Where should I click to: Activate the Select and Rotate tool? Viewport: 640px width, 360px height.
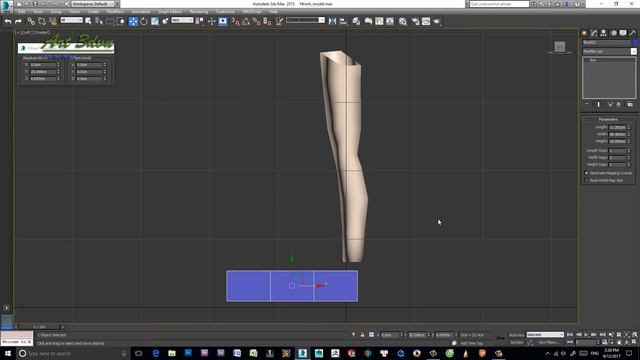click(144, 21)
